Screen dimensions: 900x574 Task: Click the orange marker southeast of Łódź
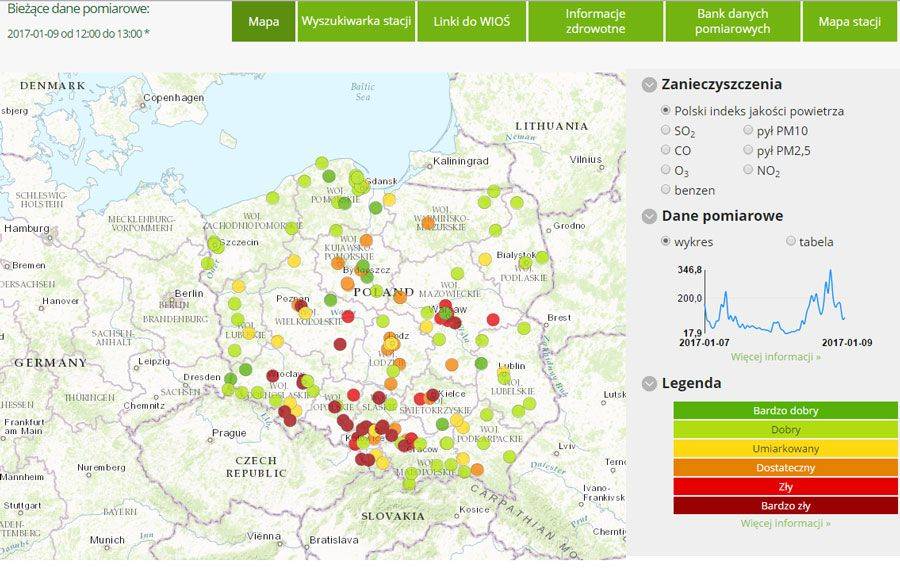(x=452, y=364)
